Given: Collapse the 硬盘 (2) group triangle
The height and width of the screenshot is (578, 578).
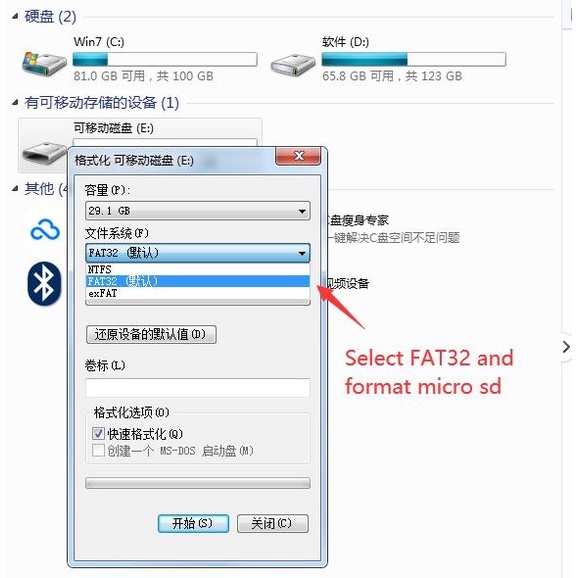Looking at the screenshot, I should (x=15, y=16).
